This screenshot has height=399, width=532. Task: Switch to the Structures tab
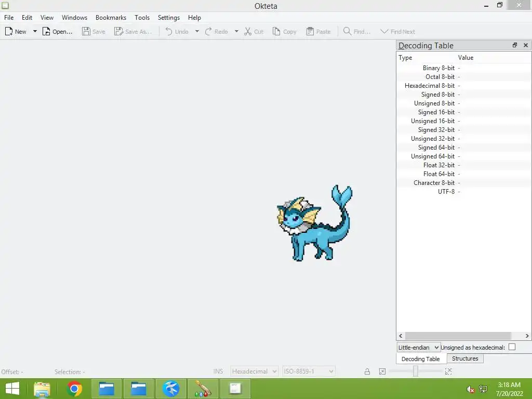(x=465, y=358)
